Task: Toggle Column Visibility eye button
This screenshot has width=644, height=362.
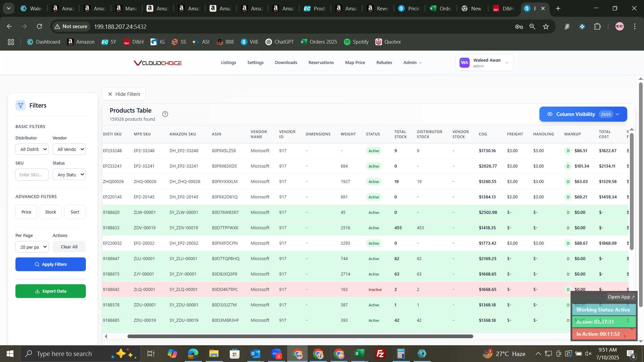Action: pyautogui.click(x=583, y=114)
